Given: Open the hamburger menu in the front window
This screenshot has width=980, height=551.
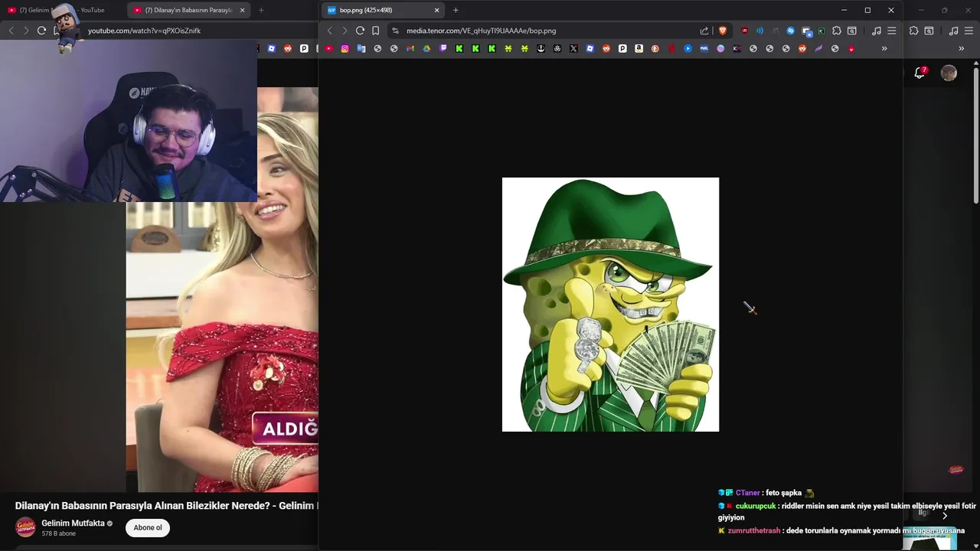Looking at the screenshot, I should pos(891,31).
